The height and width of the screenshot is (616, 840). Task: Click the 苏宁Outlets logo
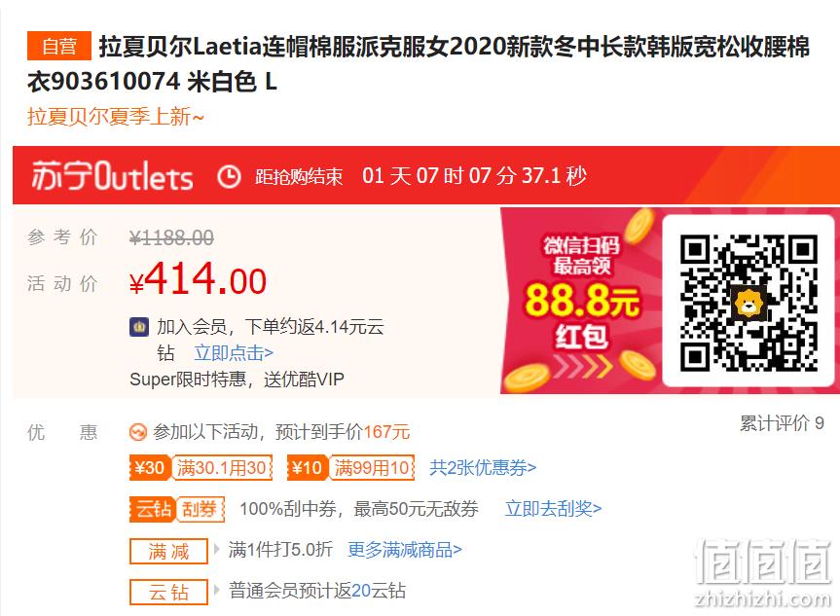[x=113, y=175]
